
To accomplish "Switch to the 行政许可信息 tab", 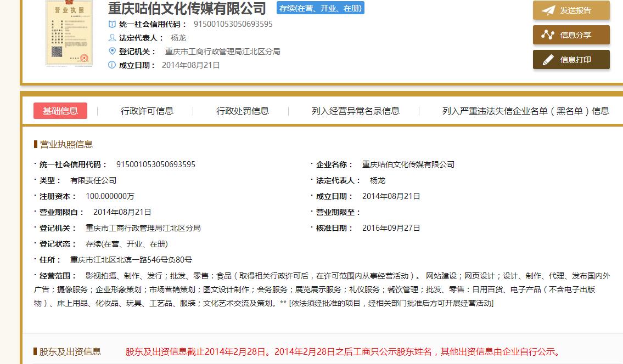I will (147, 111).
